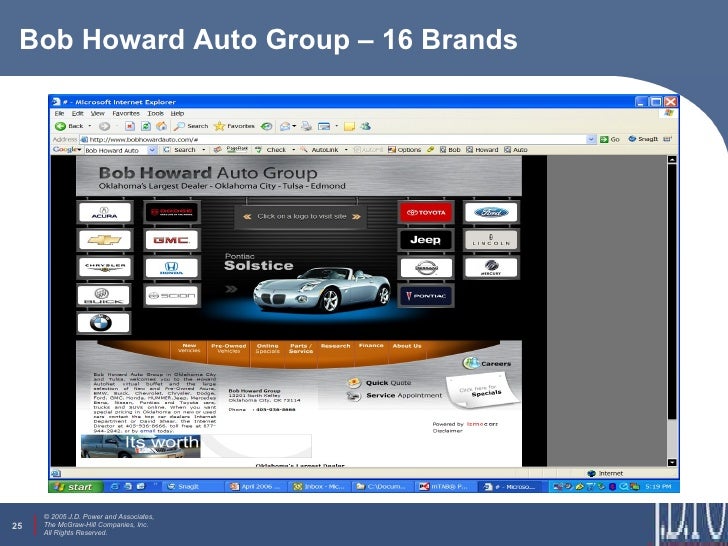Screen dimensions: 728x546
Task: Open the Ford oval logo
Action: pyautogui.click(x=491, y=213)
